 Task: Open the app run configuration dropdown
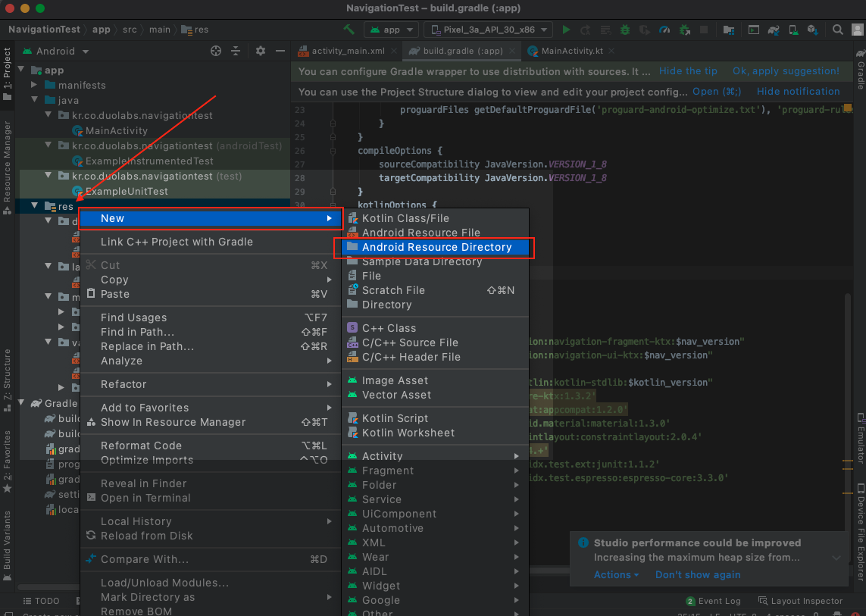coord(391,30)
